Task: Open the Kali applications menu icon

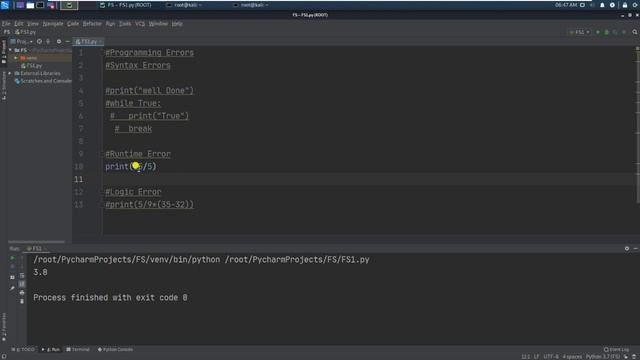Action: click(x=5, y=5)
